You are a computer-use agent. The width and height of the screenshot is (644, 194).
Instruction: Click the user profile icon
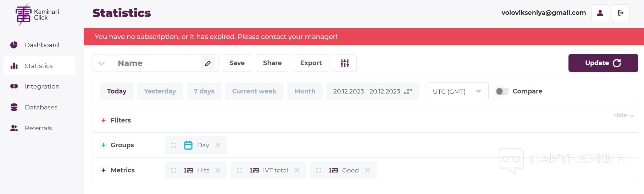(x=600, y=13)
